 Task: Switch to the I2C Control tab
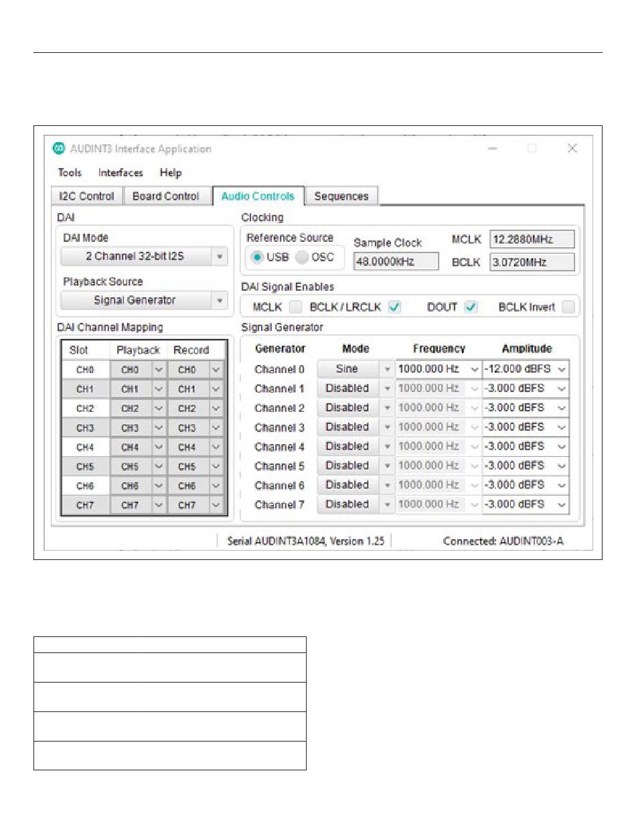tap(87, 196)
